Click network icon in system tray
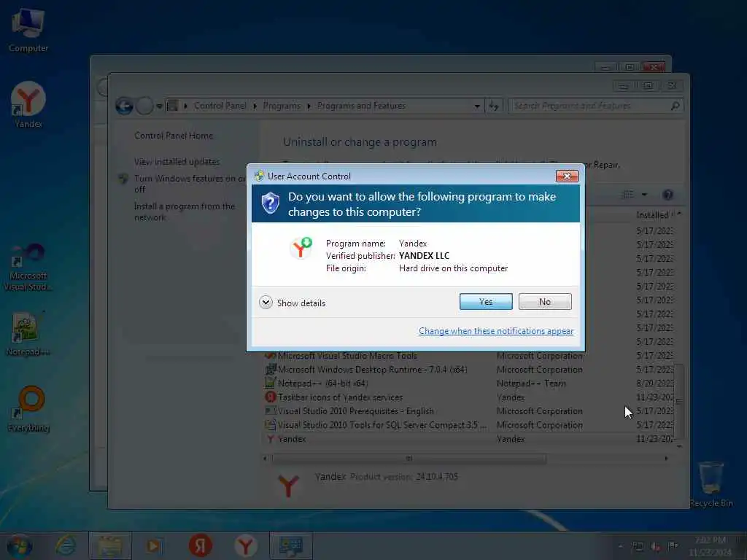Screen dimensions: 747x560 click(x=638, y=547)
